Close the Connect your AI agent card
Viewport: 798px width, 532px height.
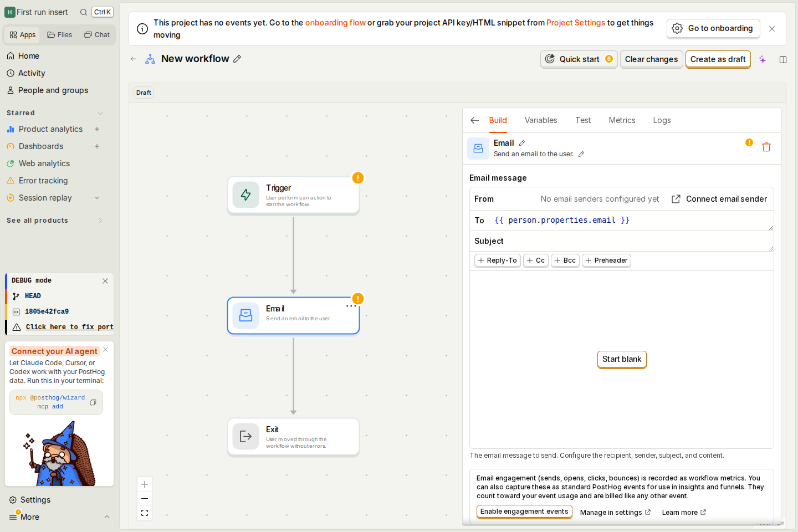[x=106, y=350]
